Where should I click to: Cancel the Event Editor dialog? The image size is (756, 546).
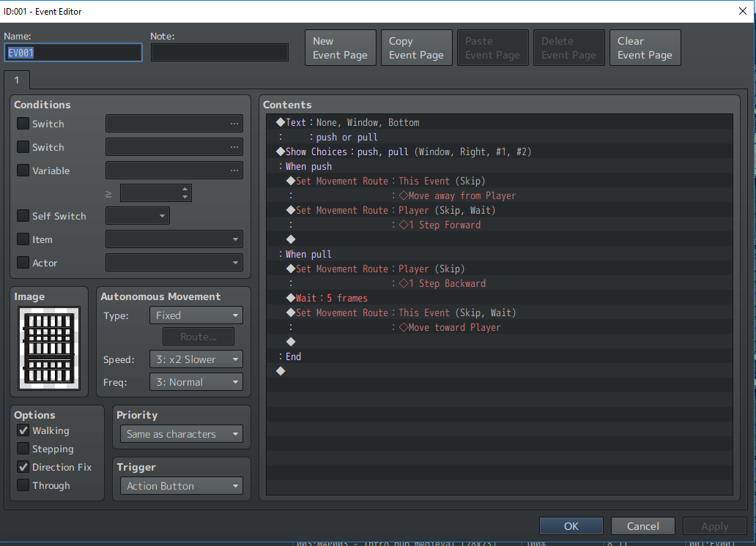point(642,526)
